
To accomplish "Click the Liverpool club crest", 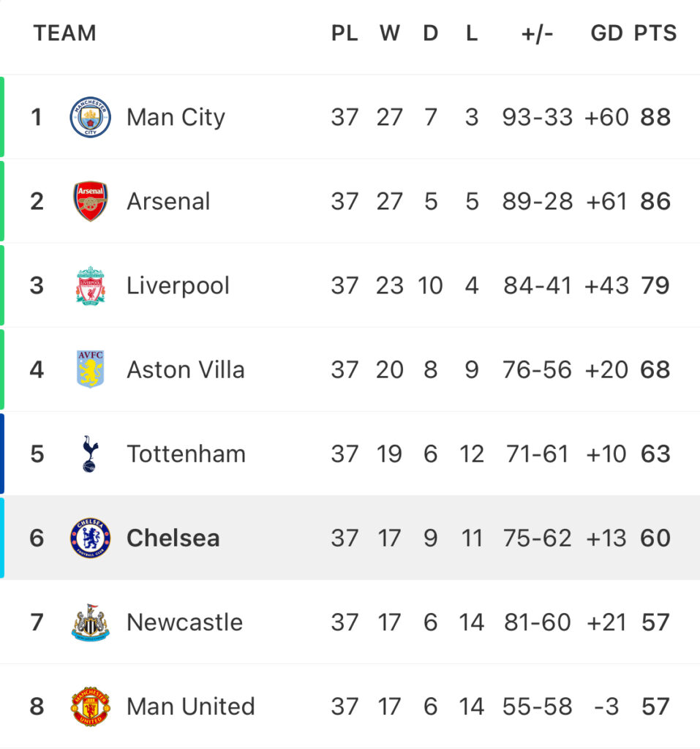I will 90,286.
